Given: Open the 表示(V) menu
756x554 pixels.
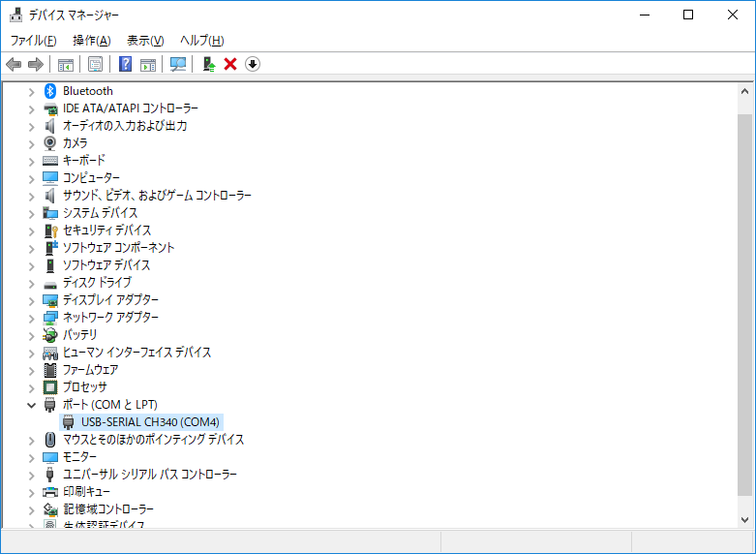Looking at the screenshot, I should click(145, 41).
